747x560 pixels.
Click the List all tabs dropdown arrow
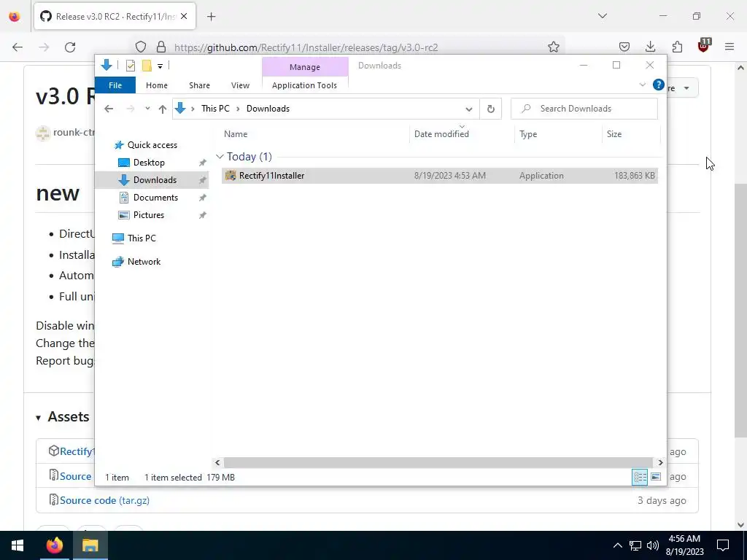[x=602, y=16]
